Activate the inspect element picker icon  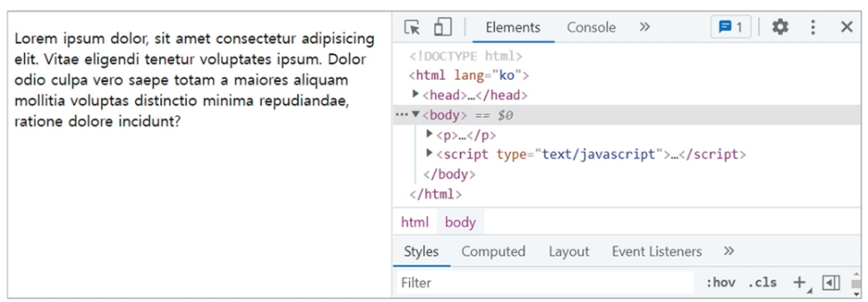click(x=412, y=27)
